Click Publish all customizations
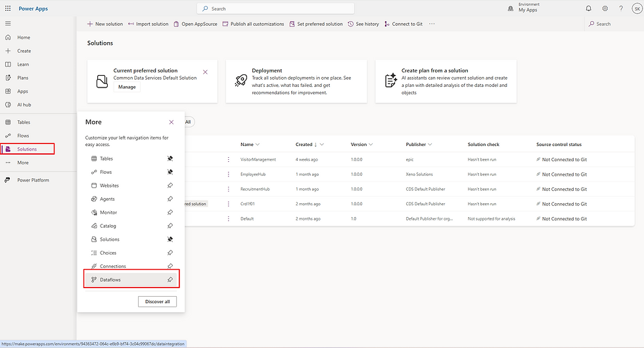This screenshot has width=644, height=348. pos(254,24)
